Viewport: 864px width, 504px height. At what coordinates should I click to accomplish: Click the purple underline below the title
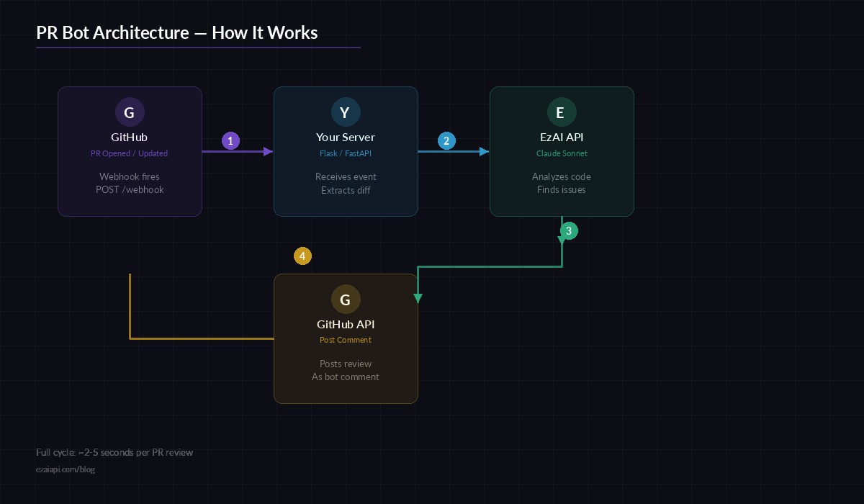(199, 45)
